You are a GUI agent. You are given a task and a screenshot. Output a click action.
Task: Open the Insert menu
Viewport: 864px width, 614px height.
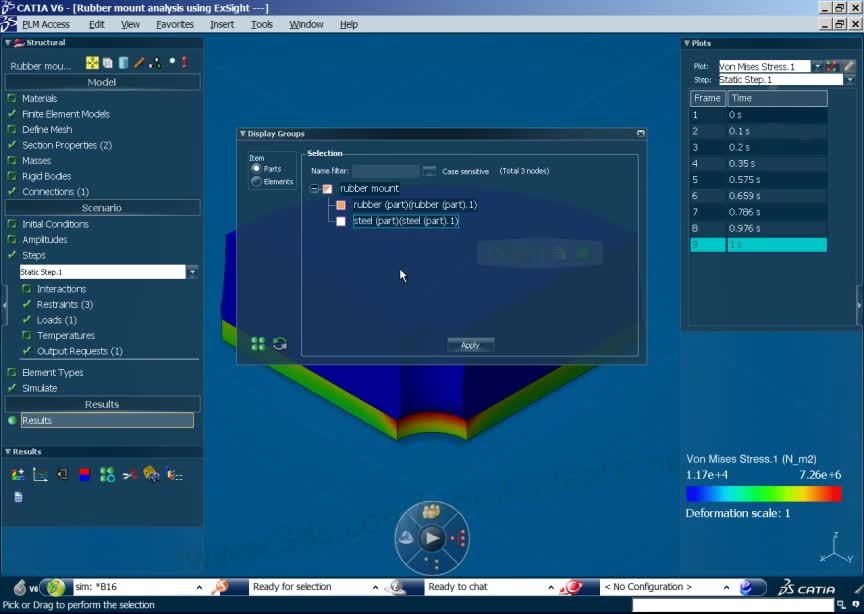pos(222,24)
